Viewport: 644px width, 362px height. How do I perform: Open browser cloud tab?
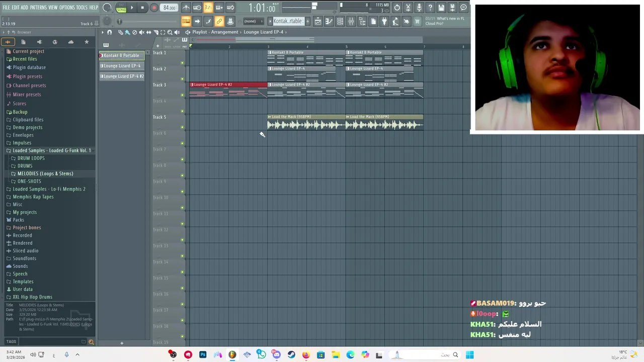pyautogui.click(x=71, y=42)
